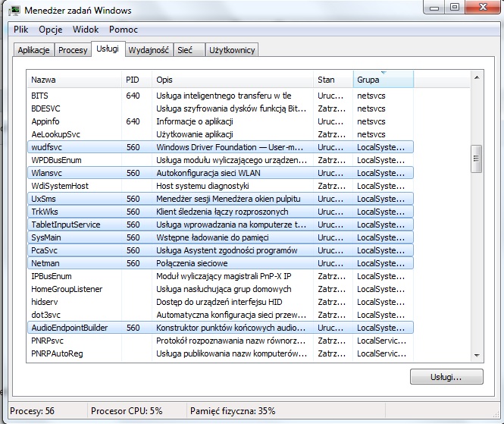Viewport: 504px width, 424px height.
Task: Click the scrollbar up arrow
Action: click(477, 77)
